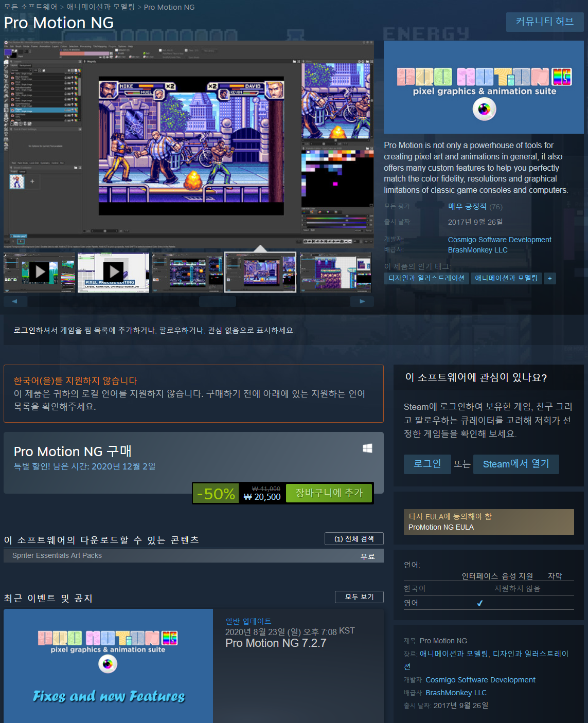Open the Fixes and new Features event image
This screenshot has height=723, width=588.
(x=108, y=666)
